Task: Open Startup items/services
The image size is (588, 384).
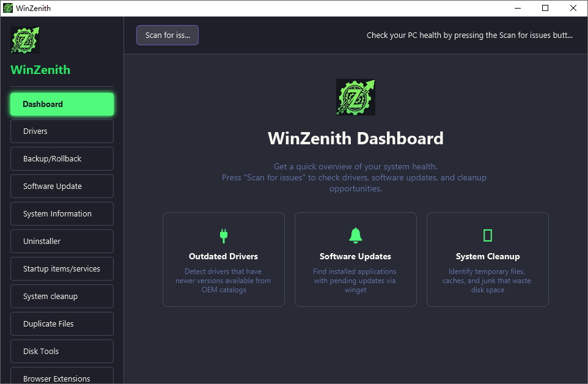Action: pyautogui.click(x=62, y=268)
